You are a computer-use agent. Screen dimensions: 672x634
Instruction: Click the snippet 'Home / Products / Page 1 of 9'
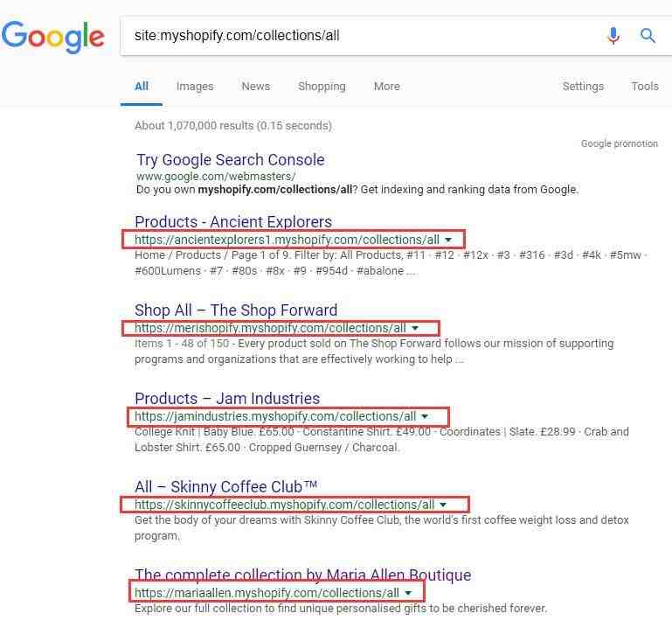[391, 263]
